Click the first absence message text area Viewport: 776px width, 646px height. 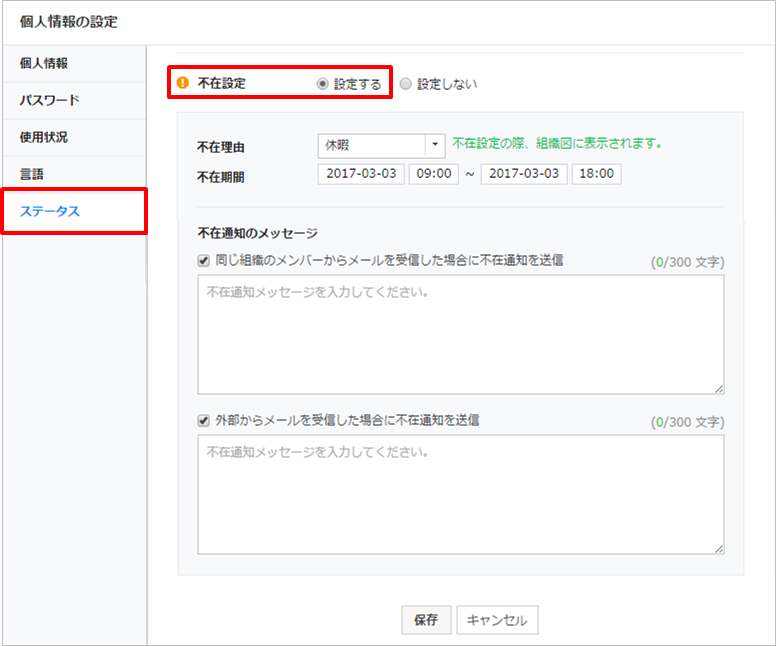click(460, 334)
